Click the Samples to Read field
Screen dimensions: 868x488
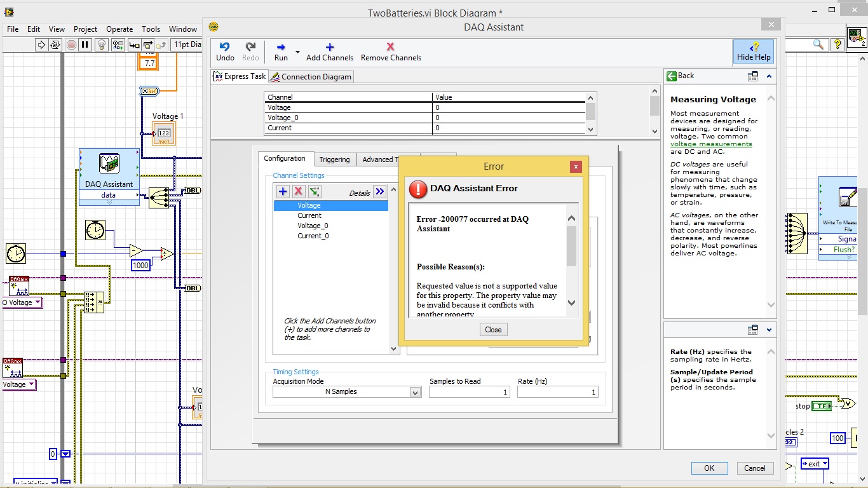(x=470, y=392)
